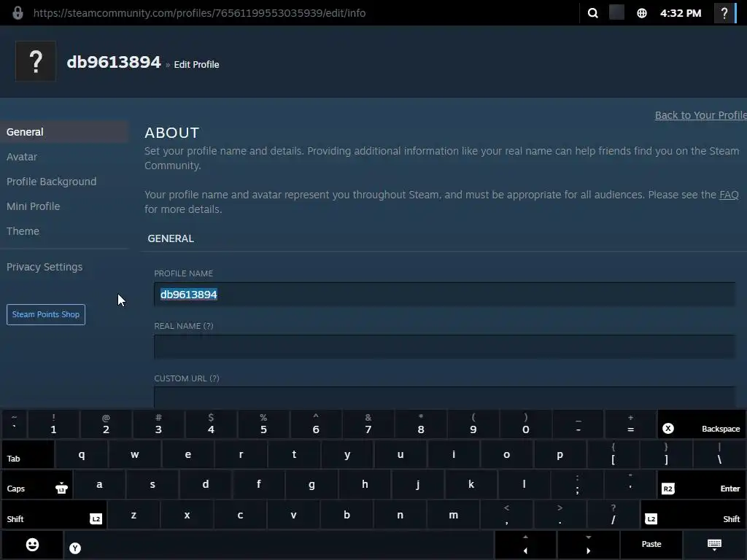Tap the Paste key
The width and height of the screenshot is (747, 560).
(x=651, y=545)
